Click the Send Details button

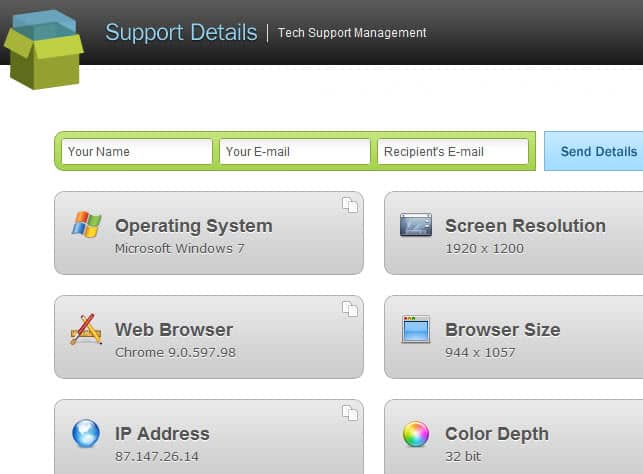pyautogui.click(x=594, y=151)
